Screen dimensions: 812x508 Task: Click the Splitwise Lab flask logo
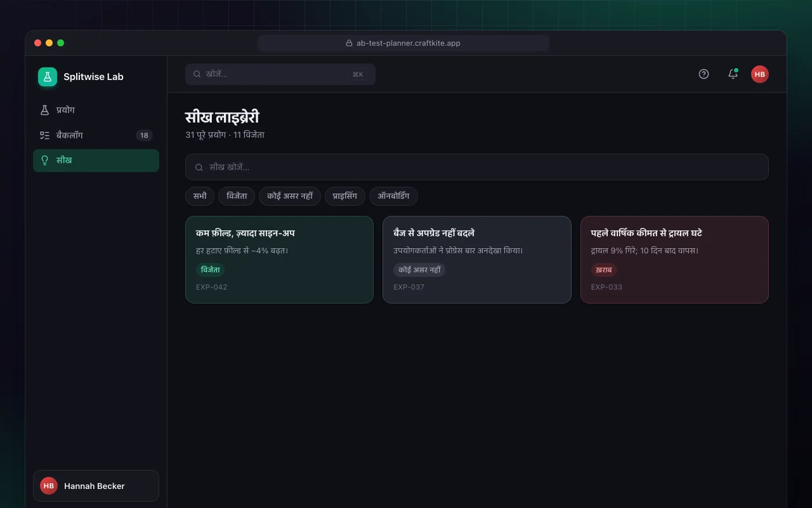coord(48,77)
